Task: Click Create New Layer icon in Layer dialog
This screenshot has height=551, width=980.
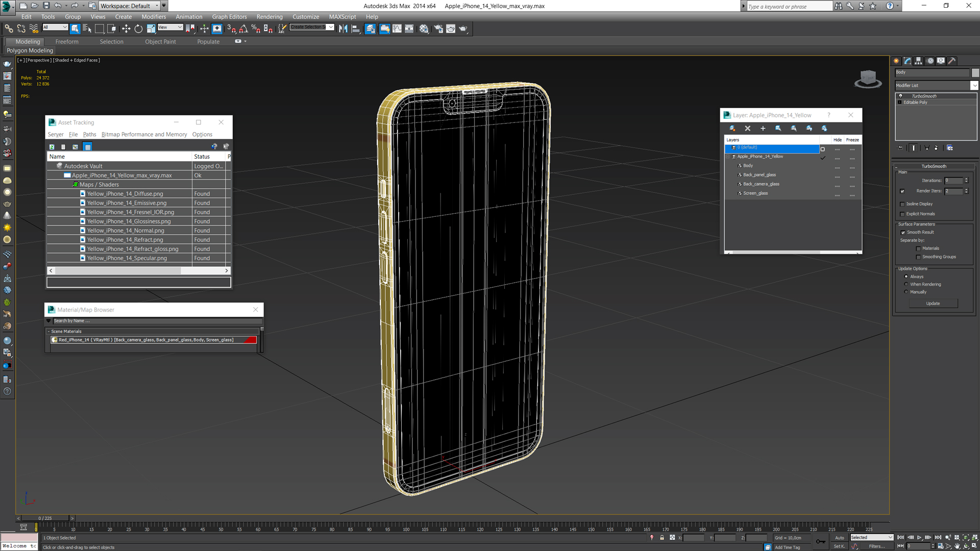Action: click(x=732, y=128)
